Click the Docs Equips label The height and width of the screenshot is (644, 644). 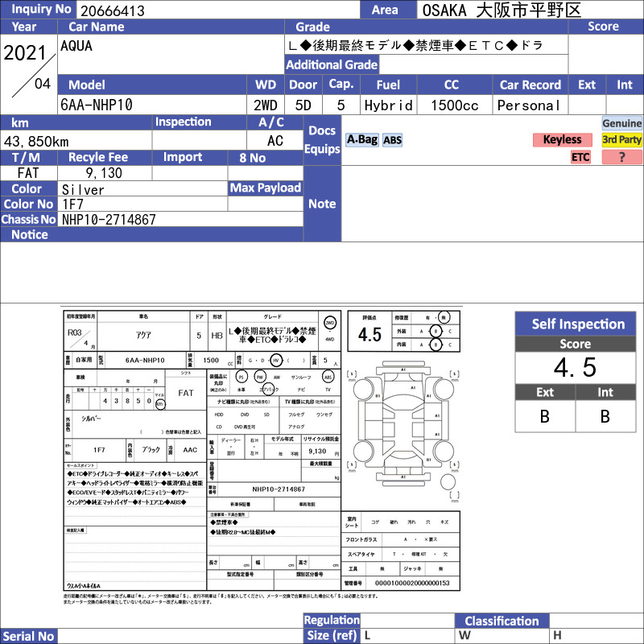tap(323, 139)
